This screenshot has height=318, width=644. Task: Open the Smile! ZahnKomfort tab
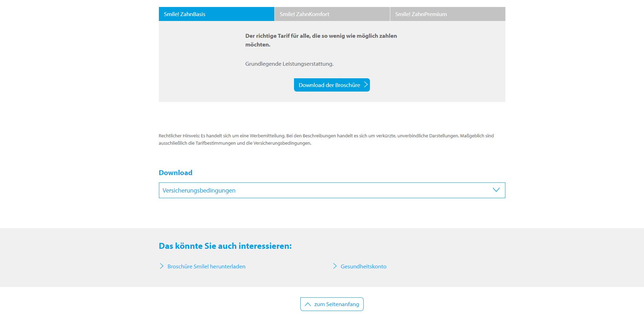pyautogui.click(x=332, y=14)
